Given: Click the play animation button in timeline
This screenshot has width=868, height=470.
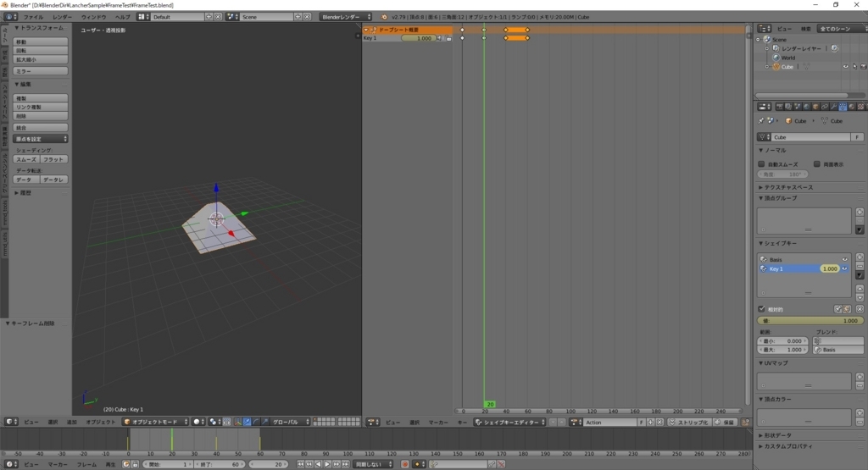Looking at the screenshot, I should (327, 464).
